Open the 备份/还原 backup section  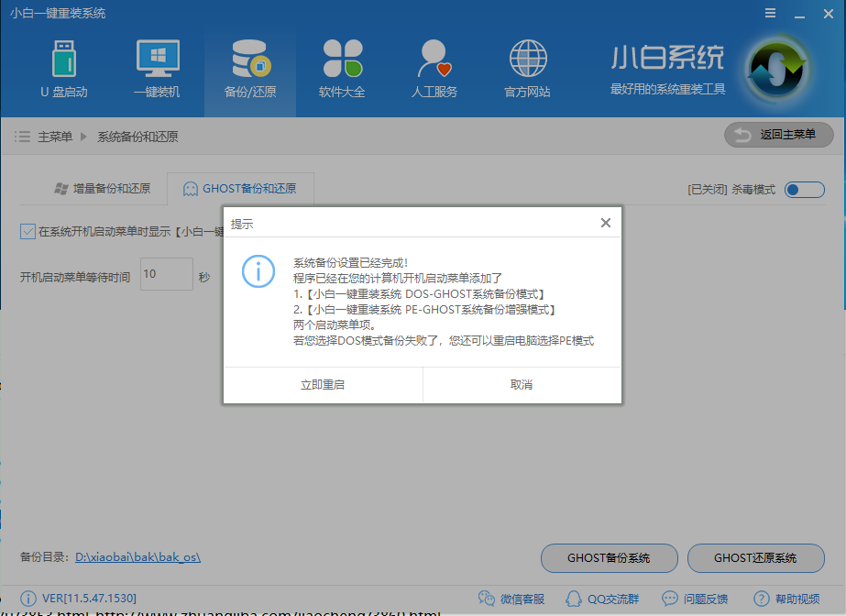(x=249, y=69)
